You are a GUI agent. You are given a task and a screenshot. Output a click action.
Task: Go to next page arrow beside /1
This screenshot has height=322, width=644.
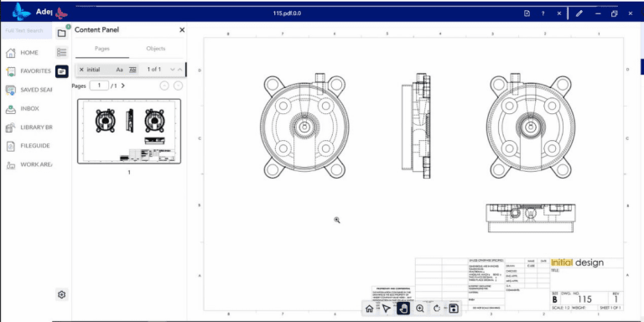click(x=122, y=86)
